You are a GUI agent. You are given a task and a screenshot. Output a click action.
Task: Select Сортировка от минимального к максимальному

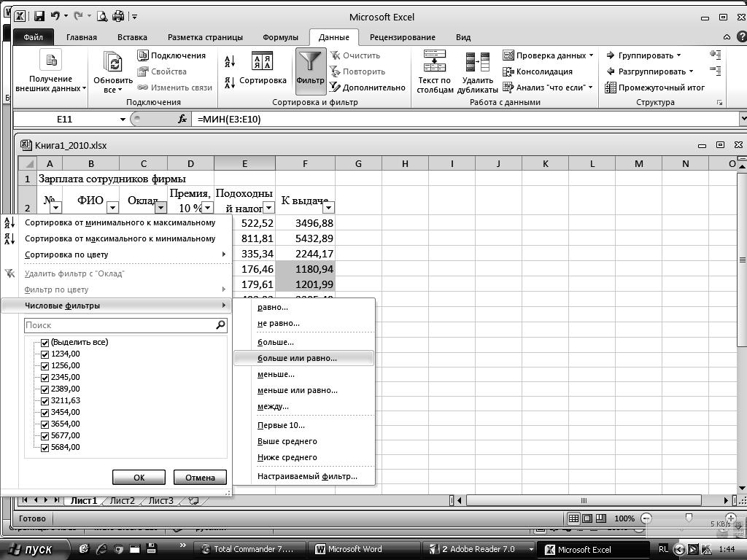tap(120, 223)
